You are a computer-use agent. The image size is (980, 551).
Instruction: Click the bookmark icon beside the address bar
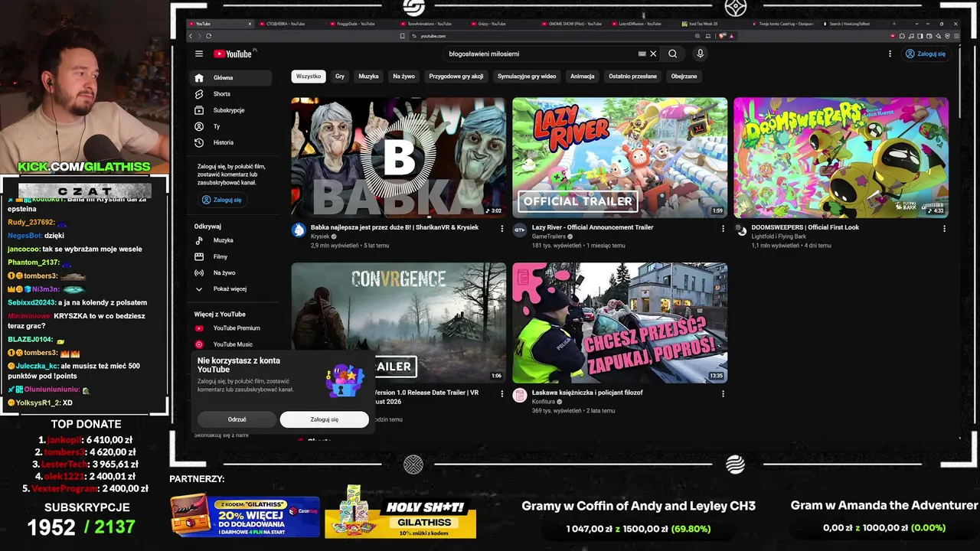tap(403, 36)
